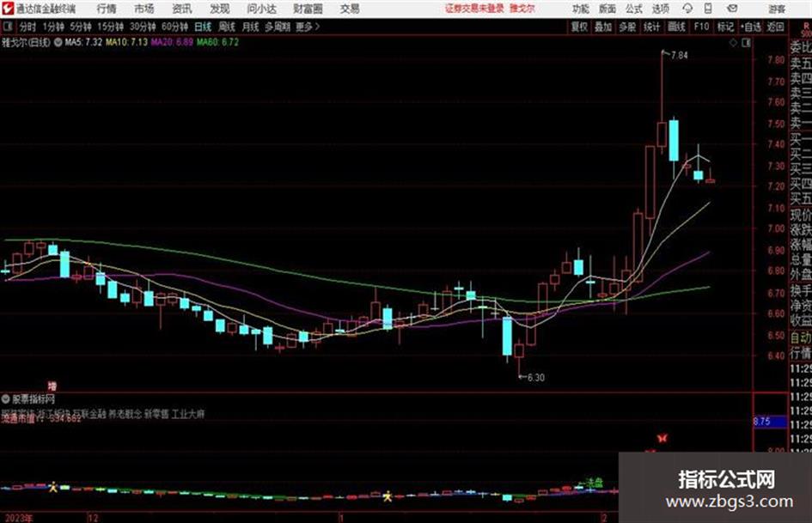Click the diamond icon at chart top-right
This screenshot has width=812, height=523.
point(733,43)
